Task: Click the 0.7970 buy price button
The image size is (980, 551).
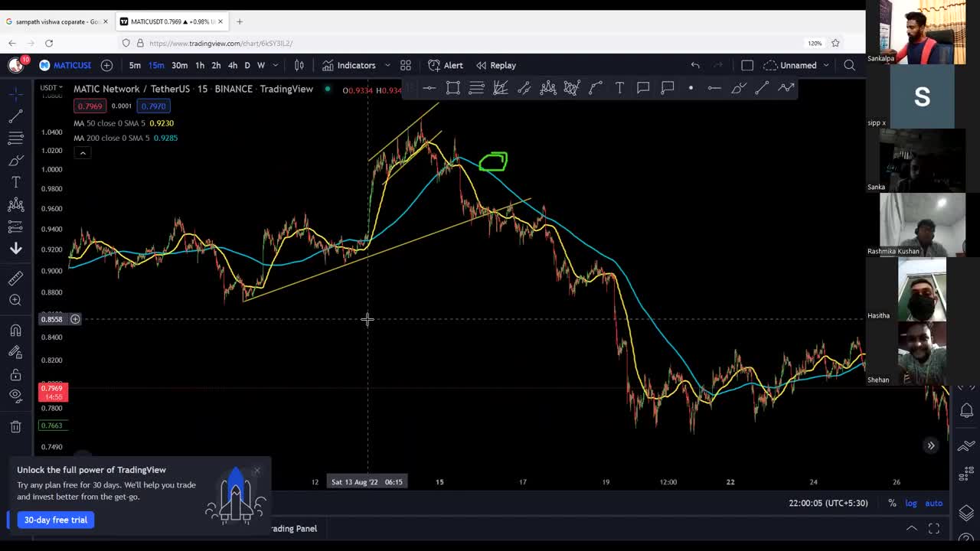Action: point(153,106)
